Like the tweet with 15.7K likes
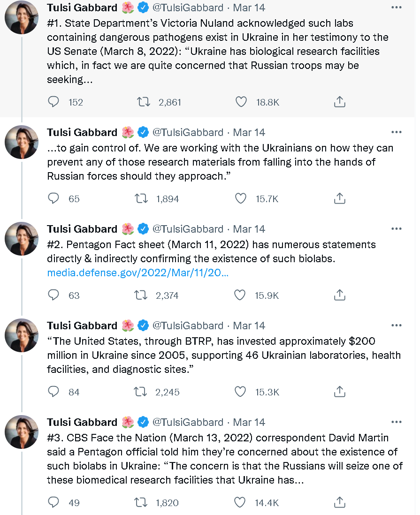Viewport: 420px width, 515px height. coord(241,198)
